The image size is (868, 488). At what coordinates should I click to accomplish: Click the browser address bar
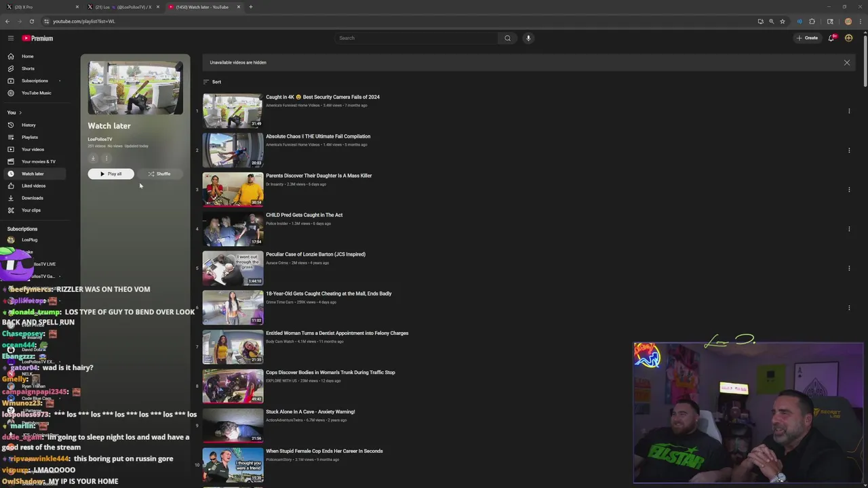(400, 21)
